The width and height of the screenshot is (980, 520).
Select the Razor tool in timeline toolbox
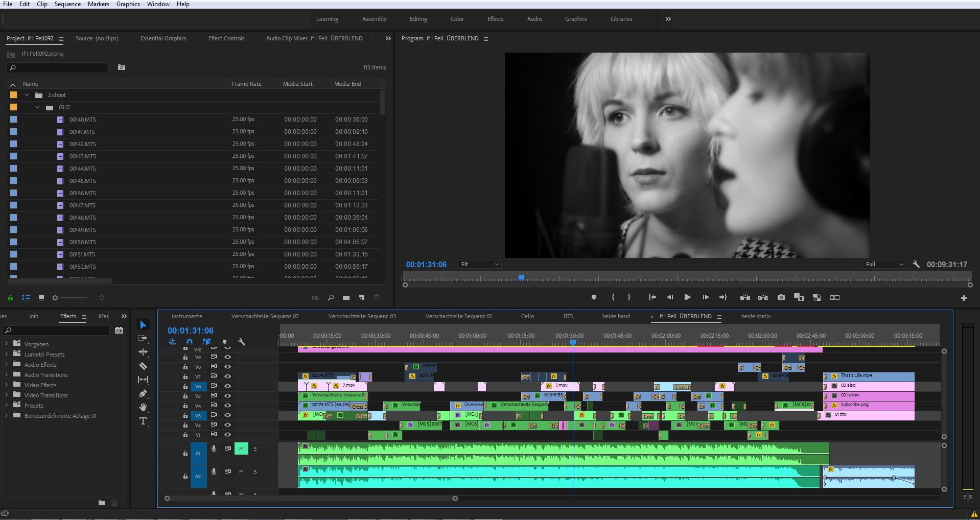click(143, 366)
